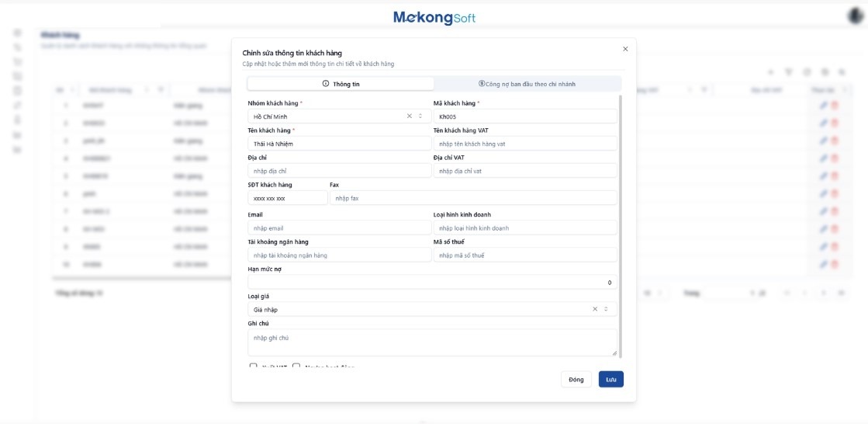Image resolution: width=868 pixels, height=424 pixels.
Task: Tick the first checkbox below Ghi chú
Action: [x=253, y=366]
